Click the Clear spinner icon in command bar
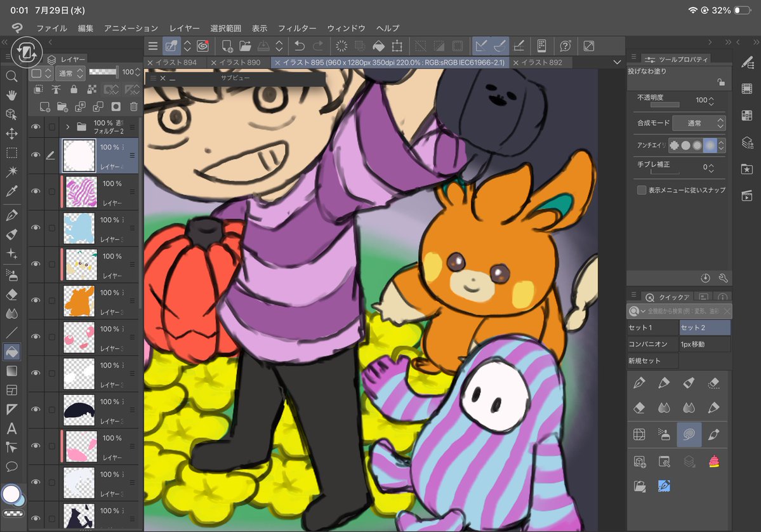This screenshot has height=532, width=761. [341, 46]
